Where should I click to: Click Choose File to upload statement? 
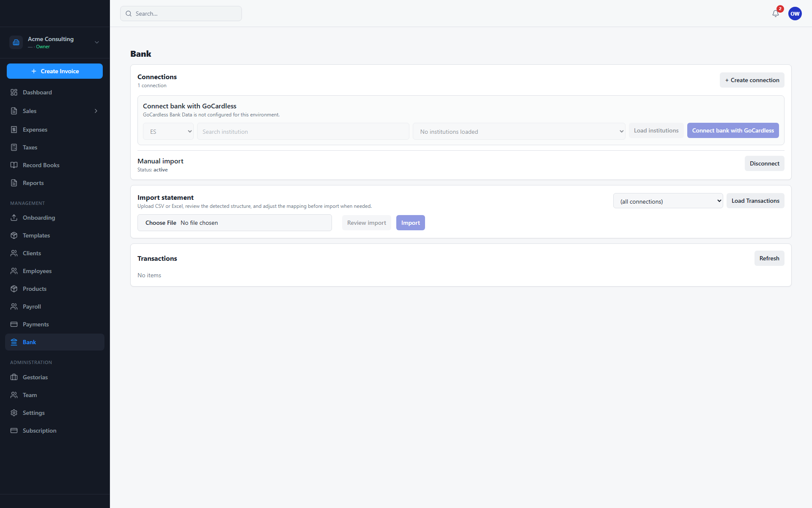pos(161,223)
